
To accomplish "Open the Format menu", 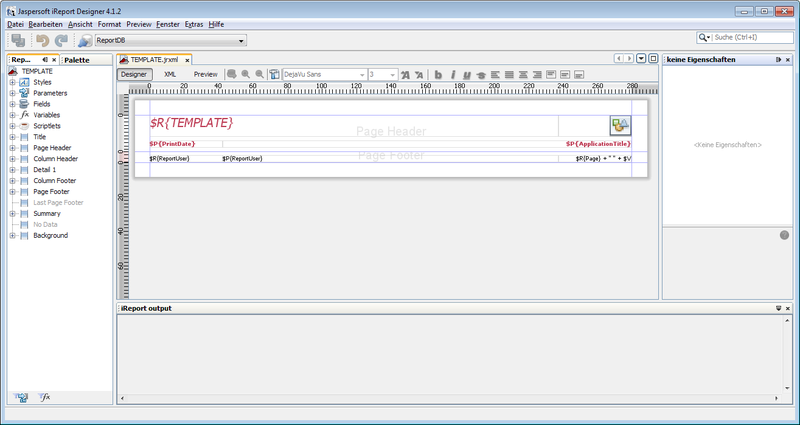I will click(109, 23).
